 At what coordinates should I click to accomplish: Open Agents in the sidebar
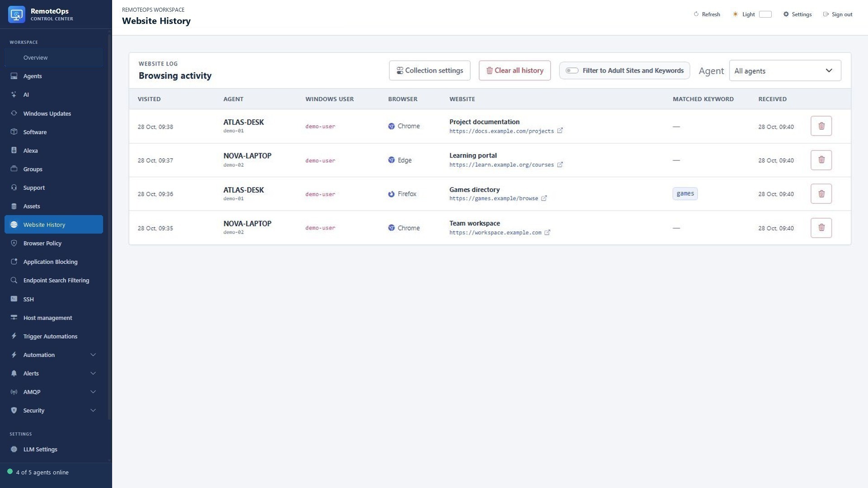(54, 76)
